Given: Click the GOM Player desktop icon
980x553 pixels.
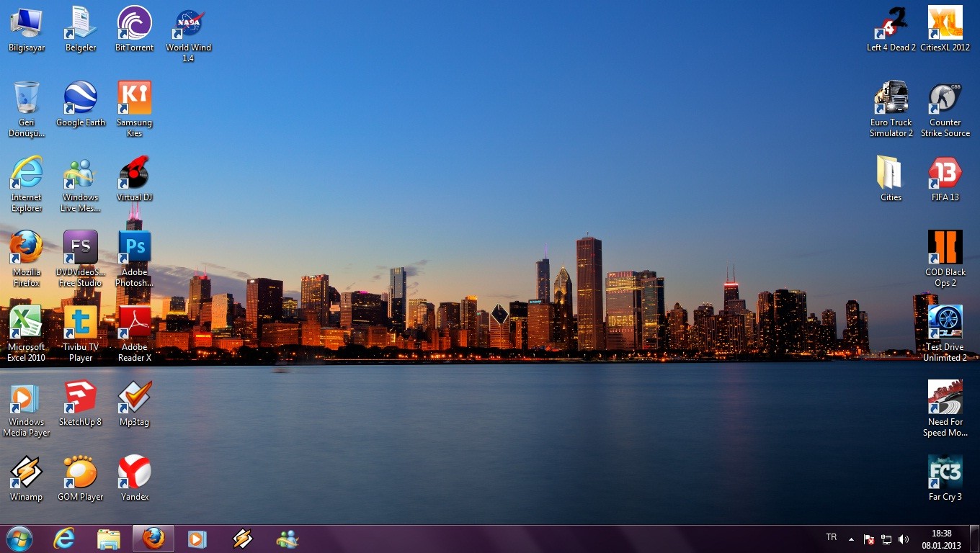Looking at the screenshot, I should click(x=81, y=479).
